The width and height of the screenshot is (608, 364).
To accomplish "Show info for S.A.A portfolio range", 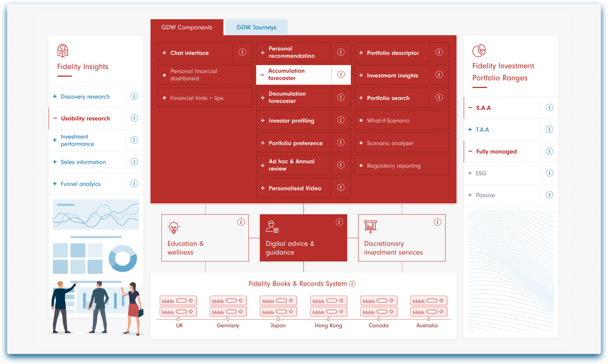I will (549, 107).
